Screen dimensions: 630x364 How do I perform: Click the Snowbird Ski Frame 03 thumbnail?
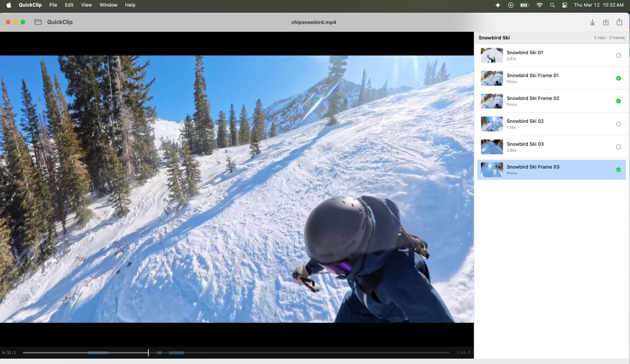coord(491,169)
